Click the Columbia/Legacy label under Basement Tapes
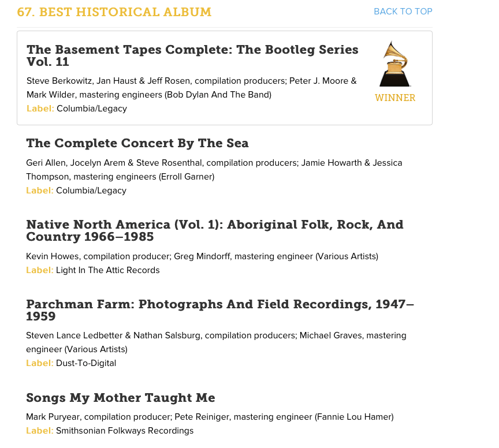 click(x=92, y=109)
